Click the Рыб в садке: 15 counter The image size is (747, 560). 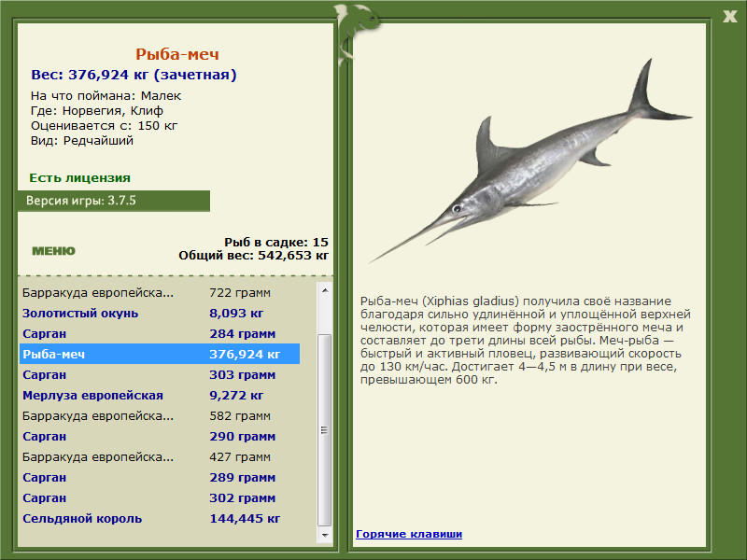(276, 242)
